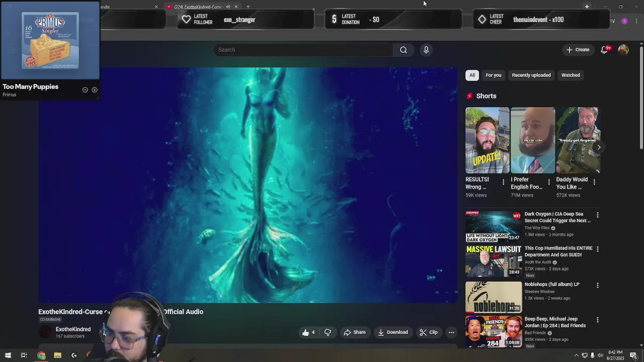This screenshot has width=644, height=362.
Task: Click the Primus Singles album cover
Action: [50, 41]
